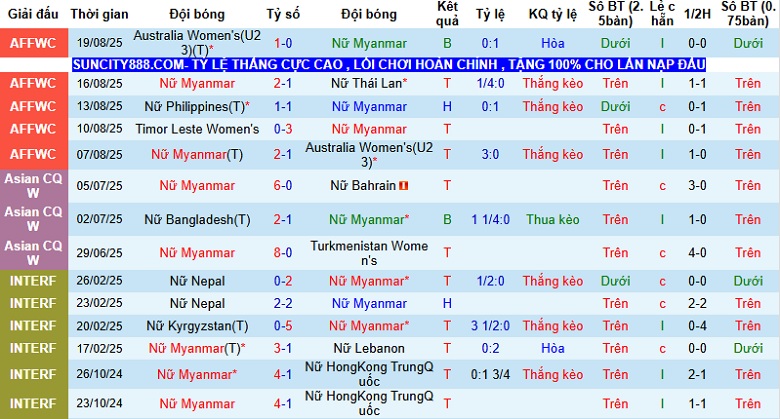The height and width of the screenshot is (419, 780).
Task: Open Nữ Bangladesh(T) team link
Action: [x=197, y=219]
